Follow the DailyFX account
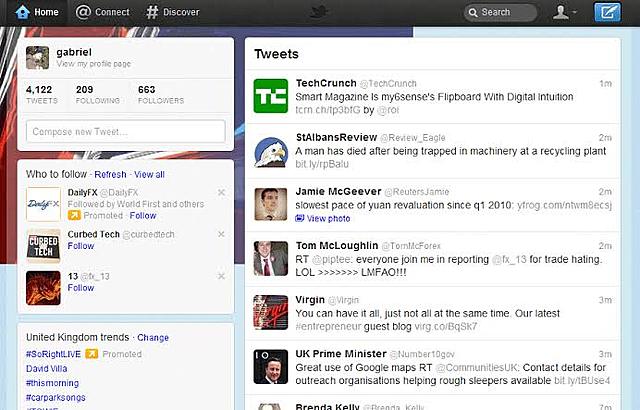Image resolution: width=640 pixels, height=410 pixels. [143, 215]
